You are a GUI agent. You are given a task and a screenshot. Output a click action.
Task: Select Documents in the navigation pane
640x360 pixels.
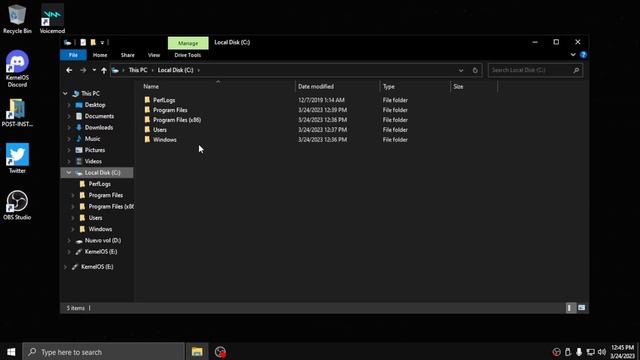click(99, 116)
